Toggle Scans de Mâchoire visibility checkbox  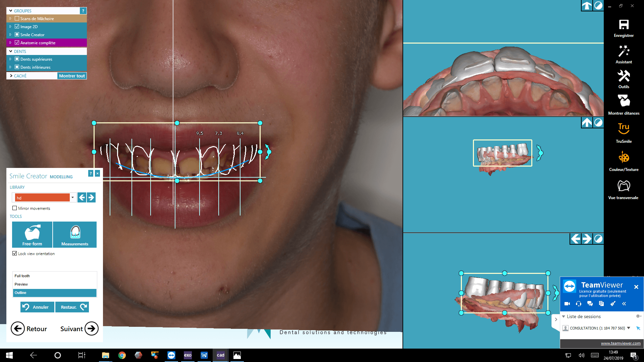coord(17,18)
